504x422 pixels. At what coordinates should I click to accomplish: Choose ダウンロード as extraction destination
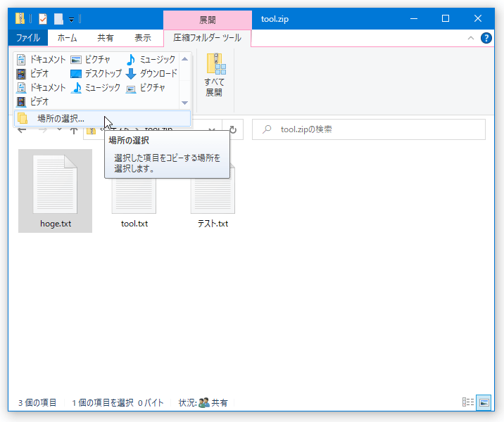tap(151, 74)
